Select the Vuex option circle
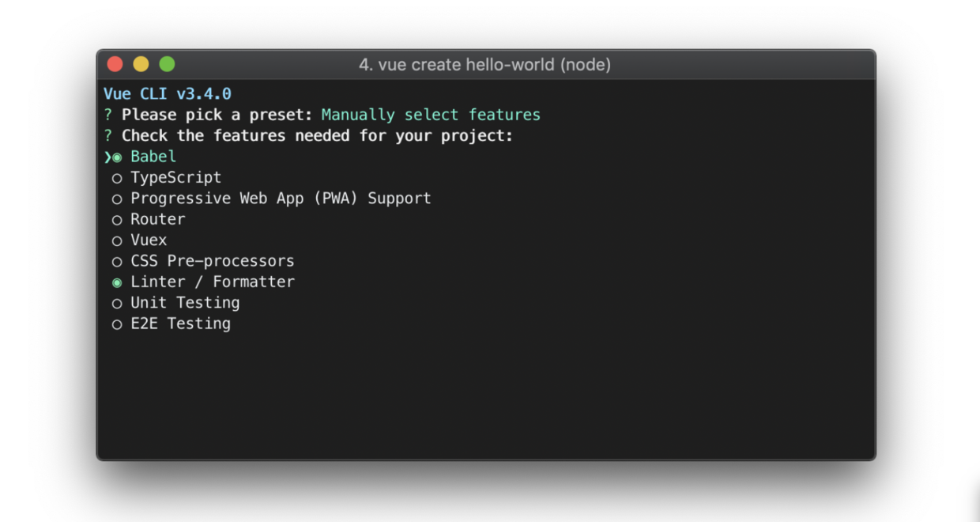Viewport: 980px width, 522px height. tap(117, 240)
